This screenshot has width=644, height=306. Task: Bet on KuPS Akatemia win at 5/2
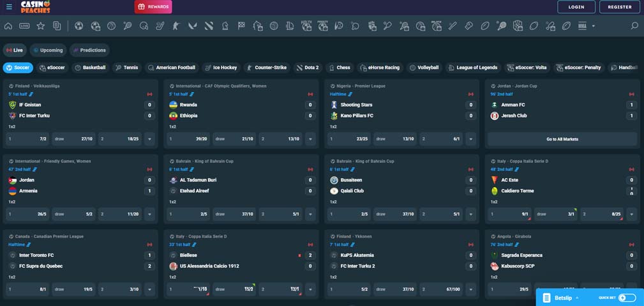pyautogui.click(x=348, y=289)
